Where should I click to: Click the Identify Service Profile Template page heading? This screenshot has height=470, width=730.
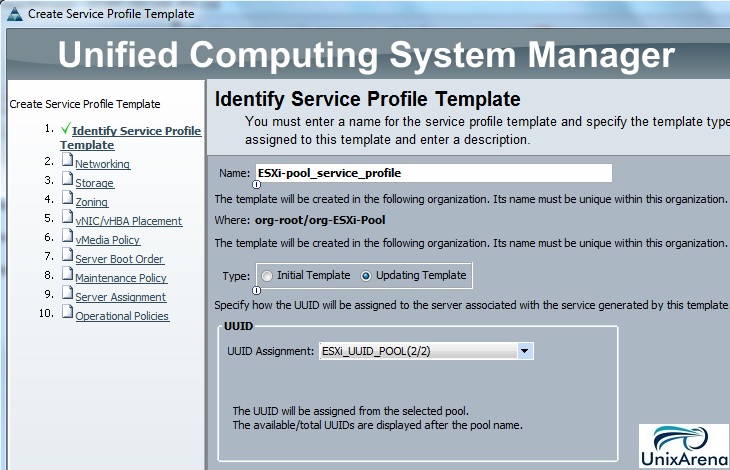coord(368,99)
